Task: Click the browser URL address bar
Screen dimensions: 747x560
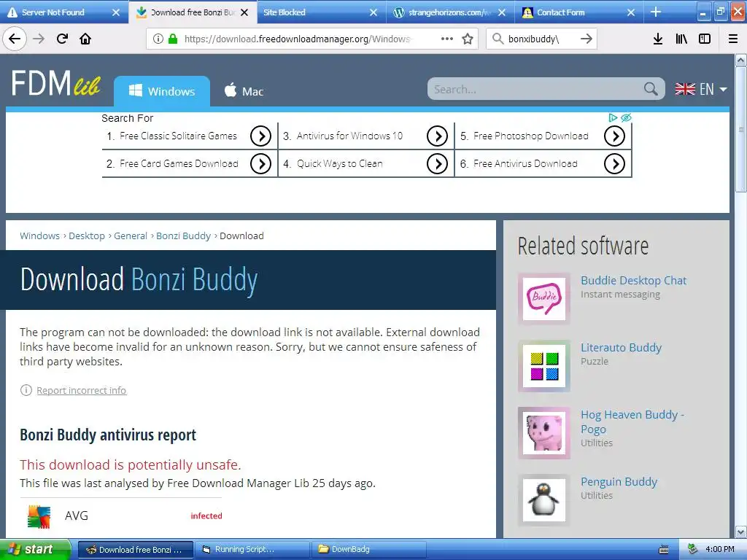Action: click(312, 39)
